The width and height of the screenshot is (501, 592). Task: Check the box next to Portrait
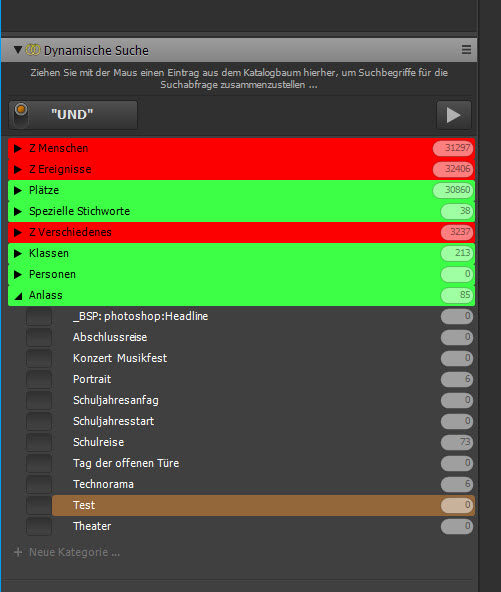pyautogui.click(x=39, y=379)
